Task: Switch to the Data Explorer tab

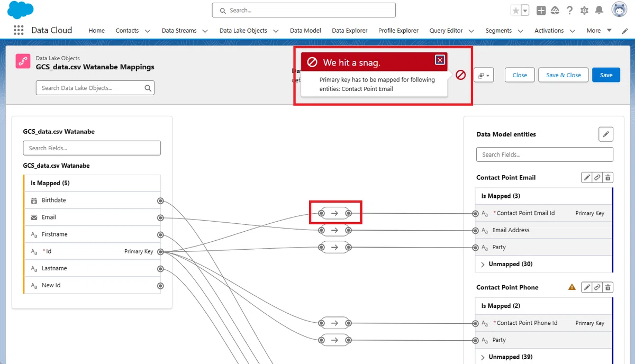Action: pos(350,31)
